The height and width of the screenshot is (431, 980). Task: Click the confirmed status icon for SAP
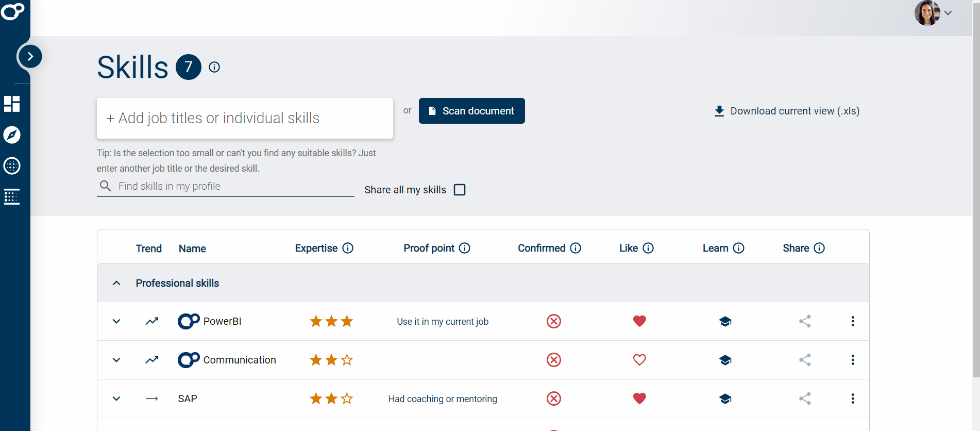point(553,399)
